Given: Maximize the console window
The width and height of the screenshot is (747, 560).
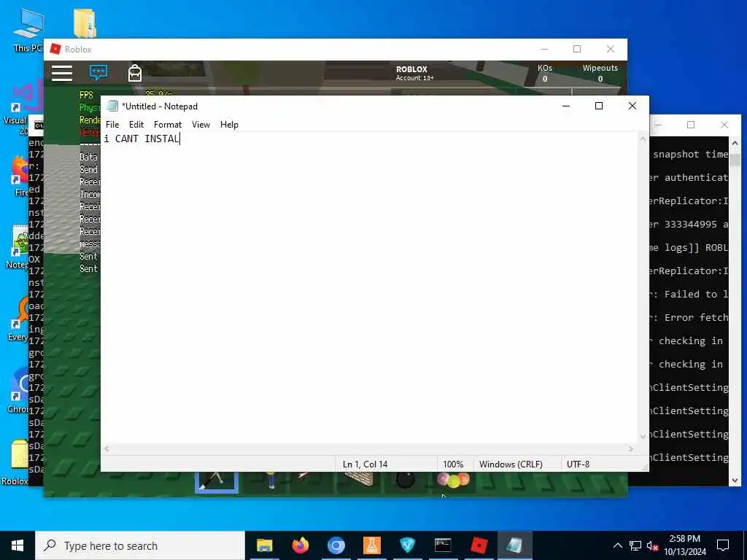Looking at the screenshot, I should point(691,125).
